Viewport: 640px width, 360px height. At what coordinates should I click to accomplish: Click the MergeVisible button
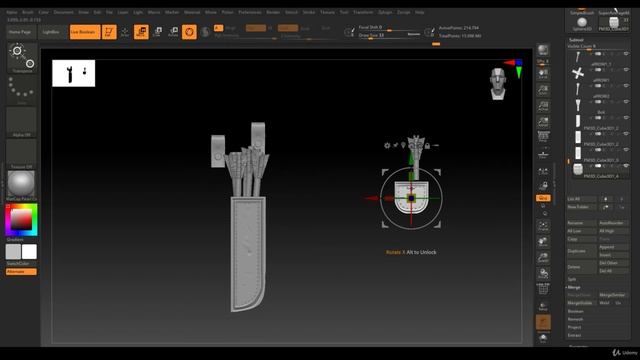click(x=582, y=303)
